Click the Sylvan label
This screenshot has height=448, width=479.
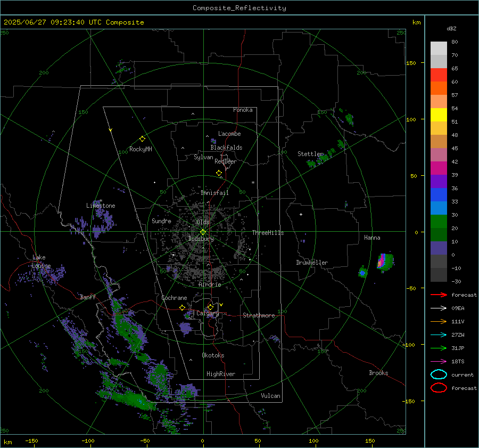tap(203, 157)
